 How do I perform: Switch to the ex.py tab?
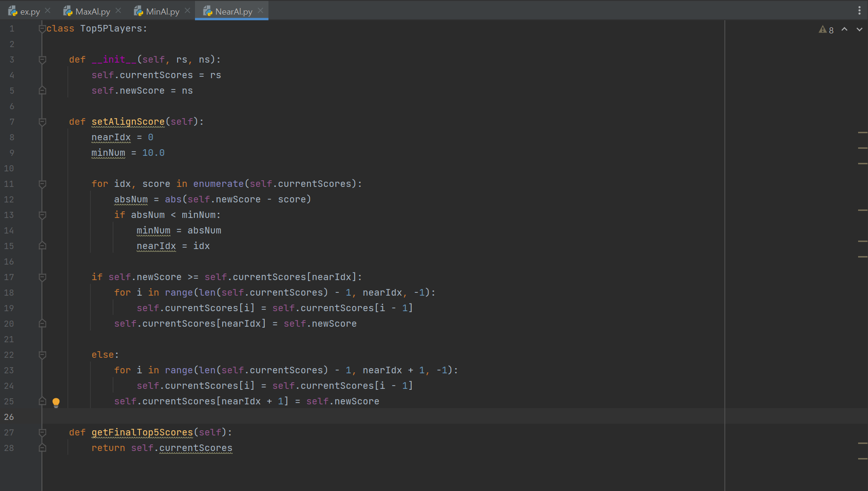(x=29, y=11)
